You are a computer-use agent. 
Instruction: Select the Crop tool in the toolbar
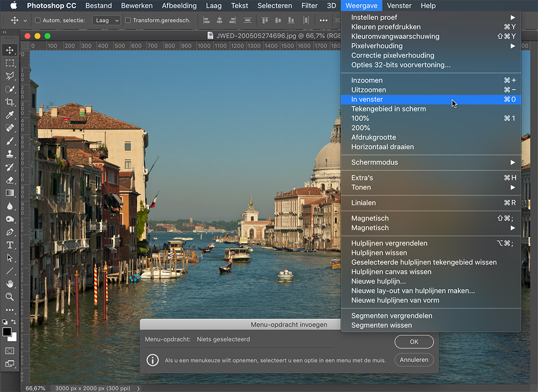coord(9,102)
